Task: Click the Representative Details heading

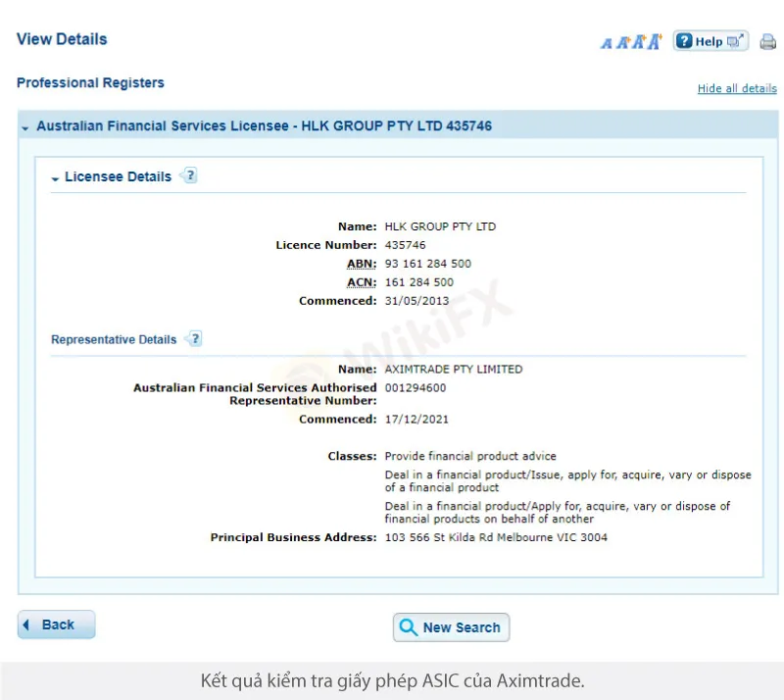Action: (114, 340)
